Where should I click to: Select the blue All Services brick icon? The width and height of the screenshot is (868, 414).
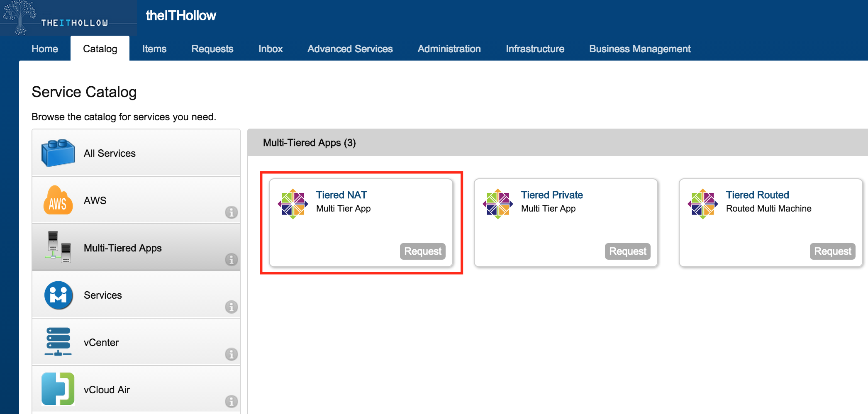(x=58, y=153)
